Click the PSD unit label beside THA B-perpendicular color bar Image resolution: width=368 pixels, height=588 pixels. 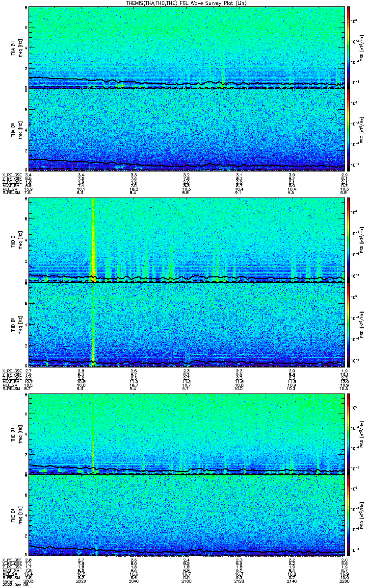361,48
